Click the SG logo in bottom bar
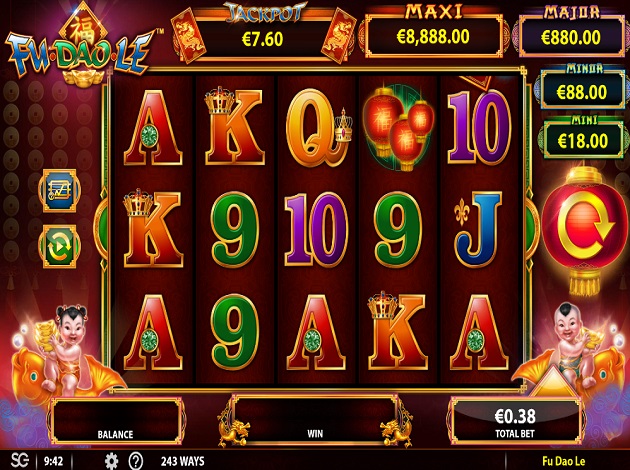Image resolution: width=630 pixels, height=470 pixels. point(19,460)
